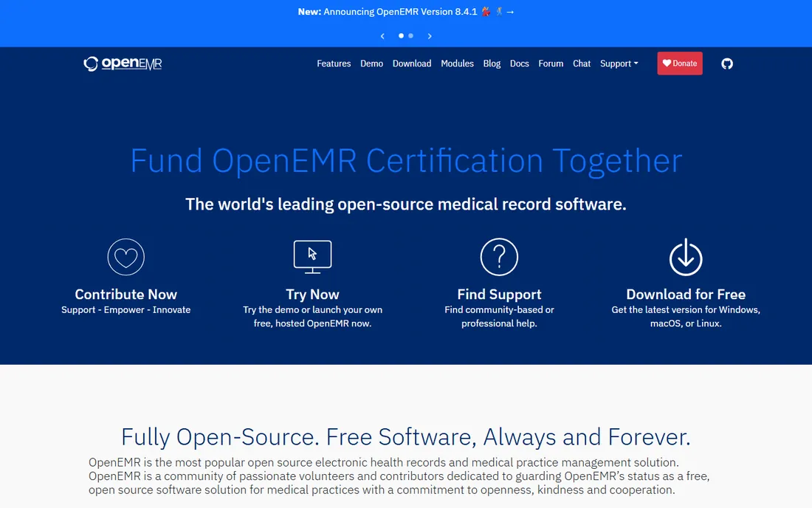Click the Contribute Now heading
This screenshot has height=508, width=812.
coord(125,294)
